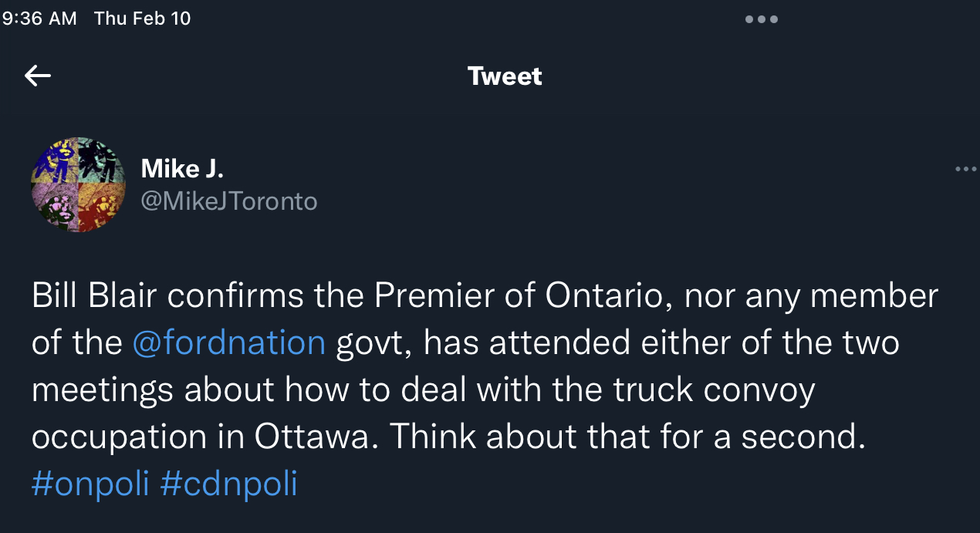
Task: Click "truck convoy" in the tweet text
Action: [x=715, y=390]
